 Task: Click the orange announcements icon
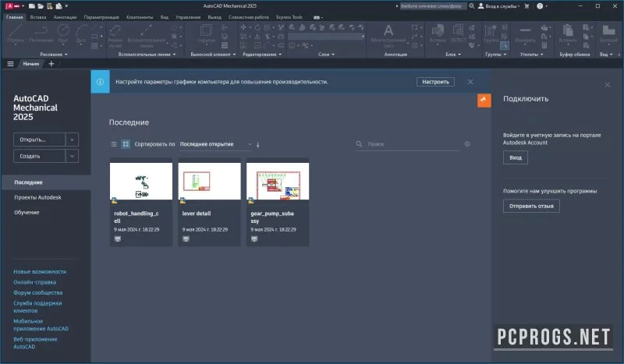pos(484,101)
